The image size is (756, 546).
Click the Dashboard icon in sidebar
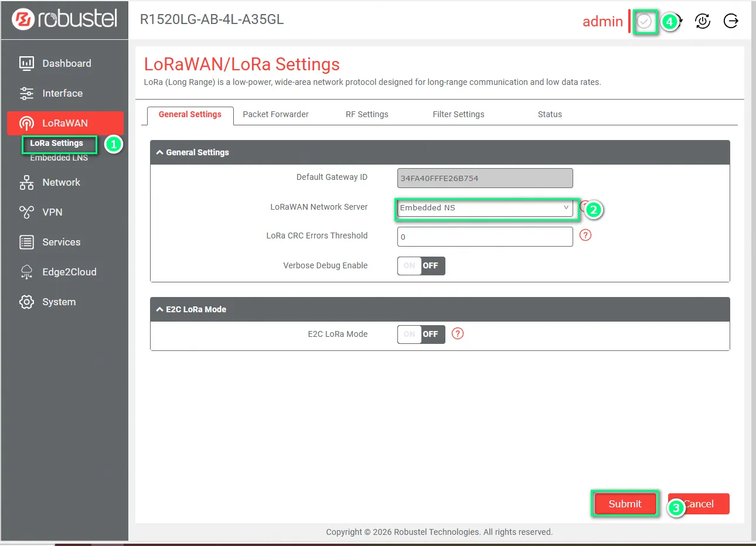click(x=26, y=63)
